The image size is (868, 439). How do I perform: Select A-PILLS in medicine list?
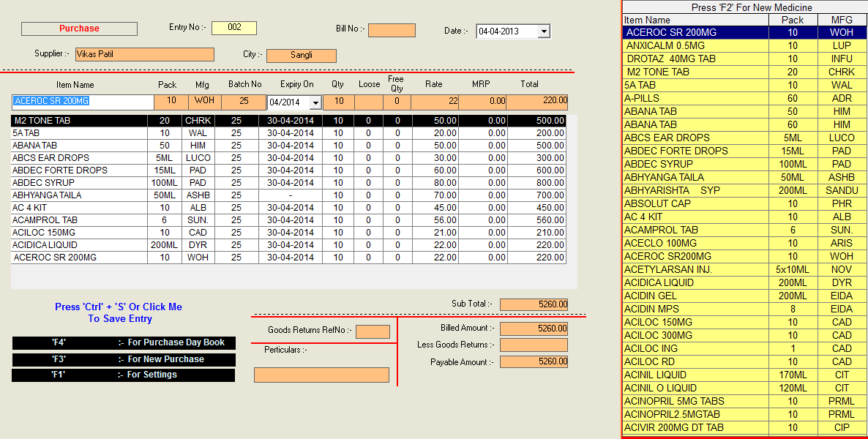(x=745, y=99)
